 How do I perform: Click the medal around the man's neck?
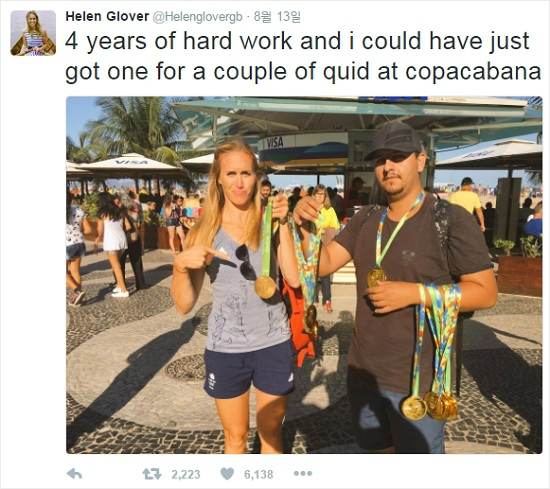point(376,277)
